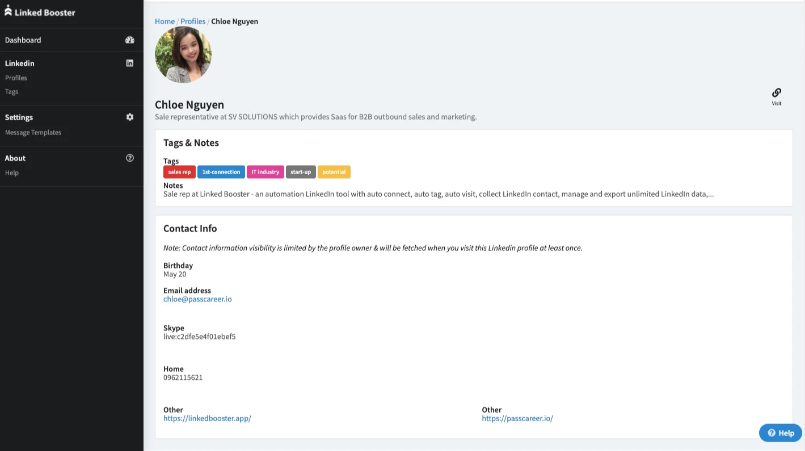Screen dimensions: 805x451
Task: Open the linkedbooster.app link
Action: [x=207, y=418]
